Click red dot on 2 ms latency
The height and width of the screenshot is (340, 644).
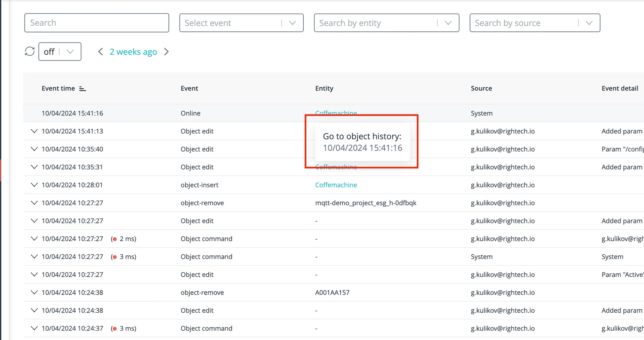[x=114, y=239]
